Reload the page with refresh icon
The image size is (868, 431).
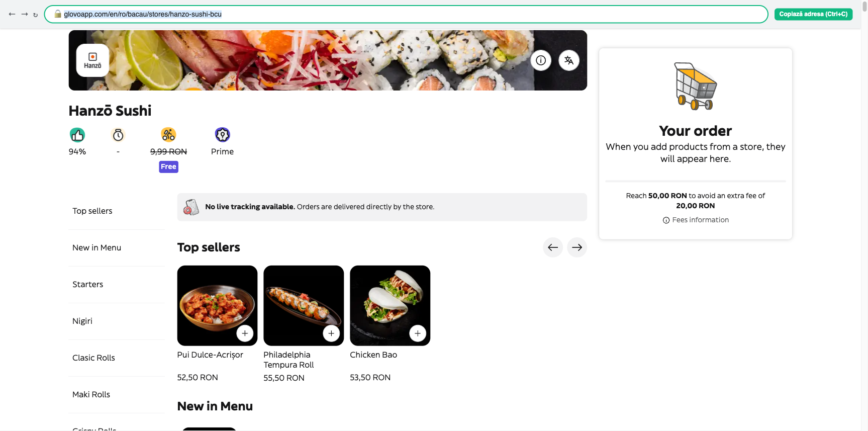35,15
